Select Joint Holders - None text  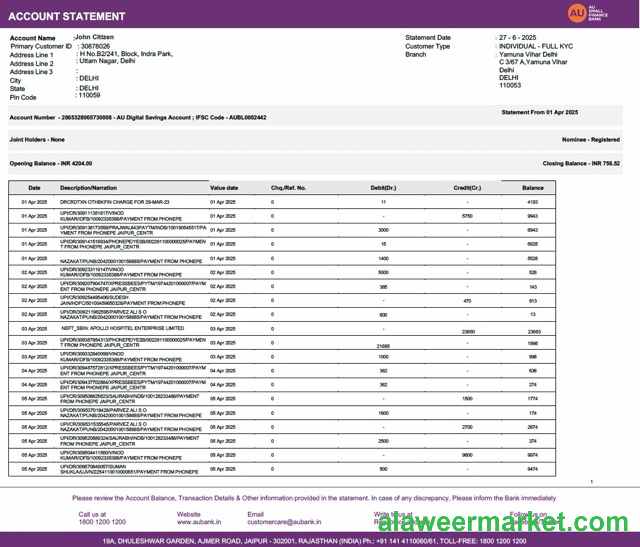pos(37,140)
